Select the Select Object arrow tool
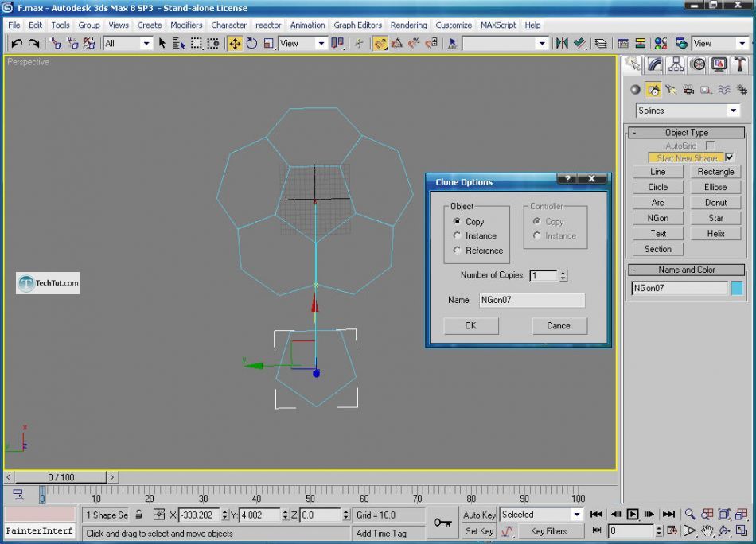 (x=162, y=44)
